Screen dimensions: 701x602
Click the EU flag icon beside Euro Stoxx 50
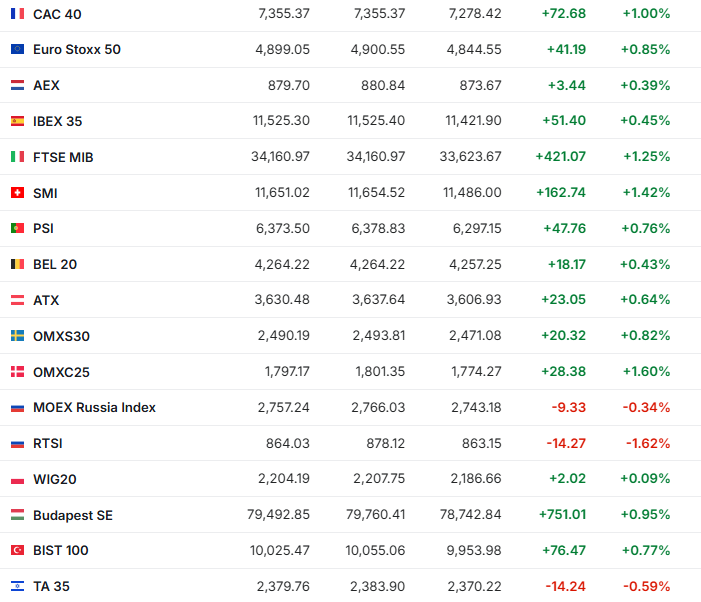pos(17,49)
